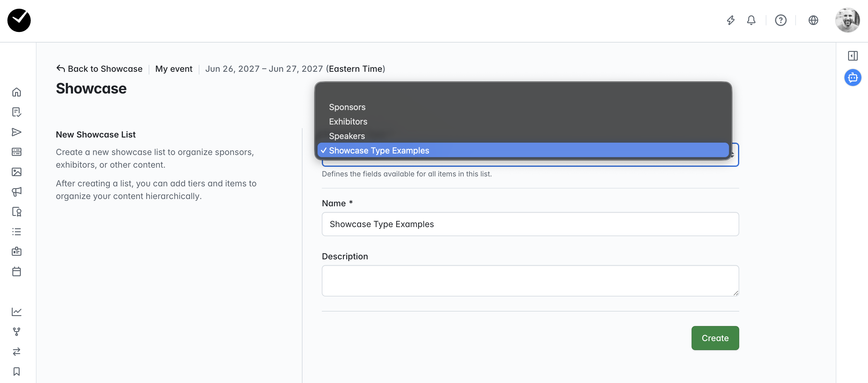Open the notifications bell
Image resolution: width=868 pixels, height=383 pixels.
tap(751, 20)
